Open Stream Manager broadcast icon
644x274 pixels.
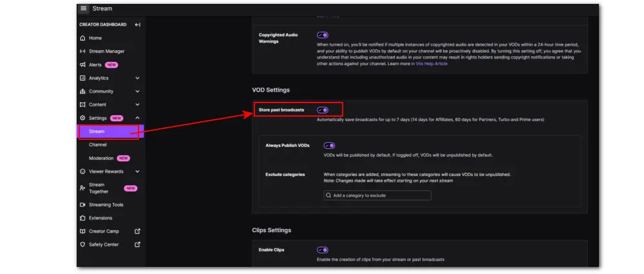click(x=82, y=52)
